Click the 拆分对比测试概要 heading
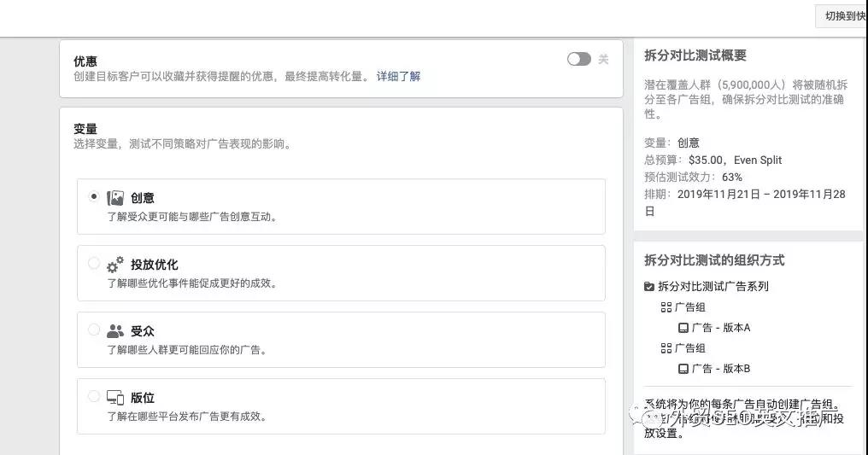The image size is (868, 455). coord(695,55)
